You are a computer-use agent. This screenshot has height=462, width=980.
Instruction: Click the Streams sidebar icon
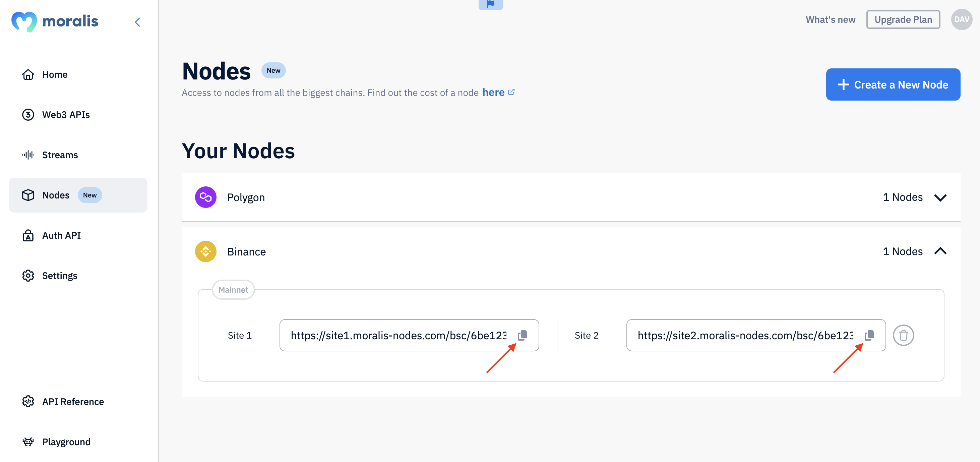28,155
